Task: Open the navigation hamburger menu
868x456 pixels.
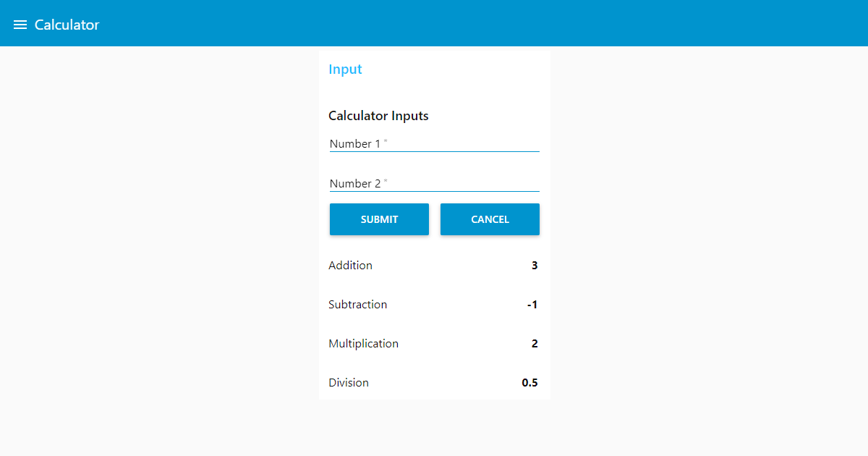Action: [x=20, y=23]
